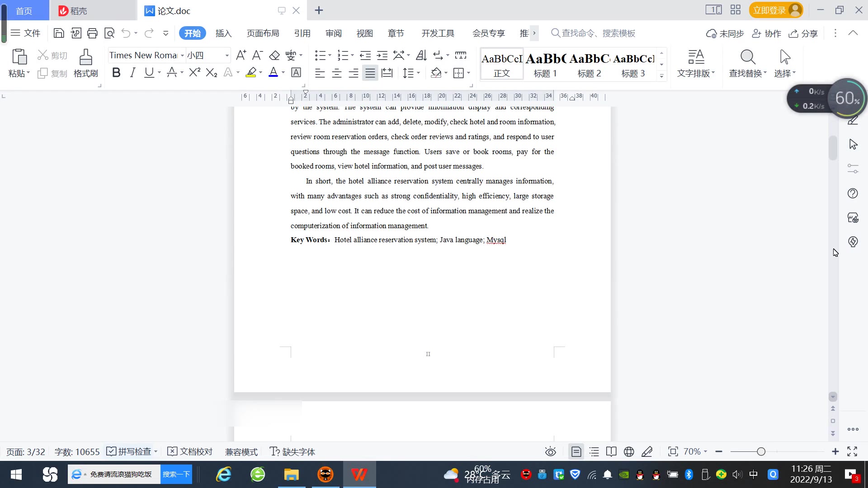The width and height of the screenshot is (868, 488).
Task: Click the print icon in quick toolbar
Action: click(x=92, y=33)
